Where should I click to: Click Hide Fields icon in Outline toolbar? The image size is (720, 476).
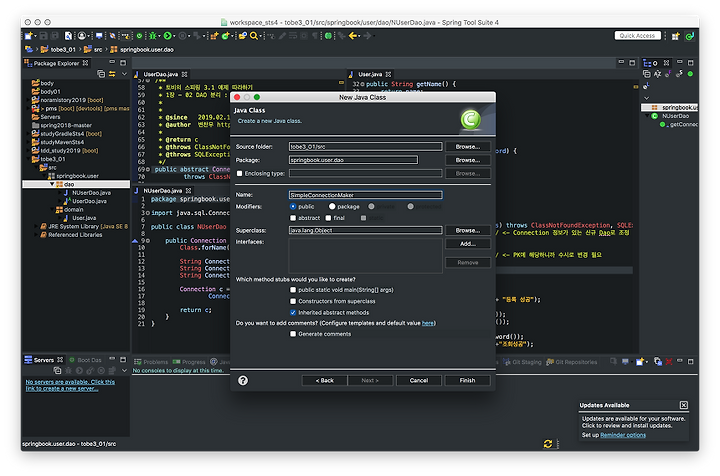tap(668, 73)
